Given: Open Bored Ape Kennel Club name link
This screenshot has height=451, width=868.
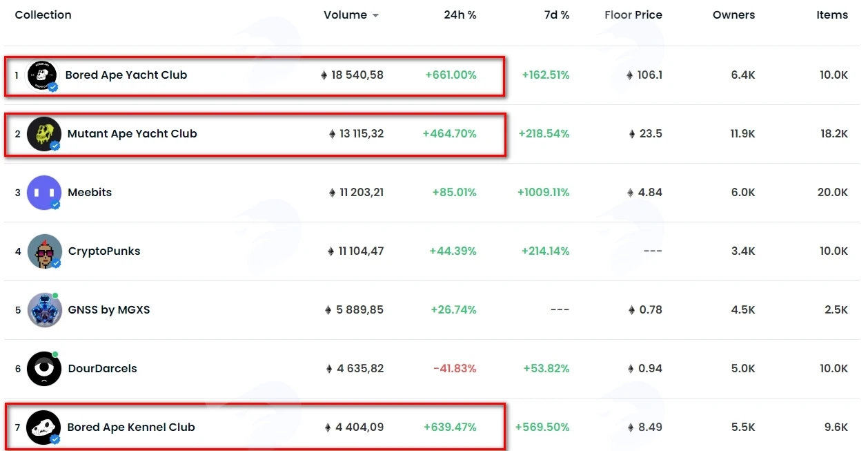Looking at the screenshot, I should click(131, 428).
